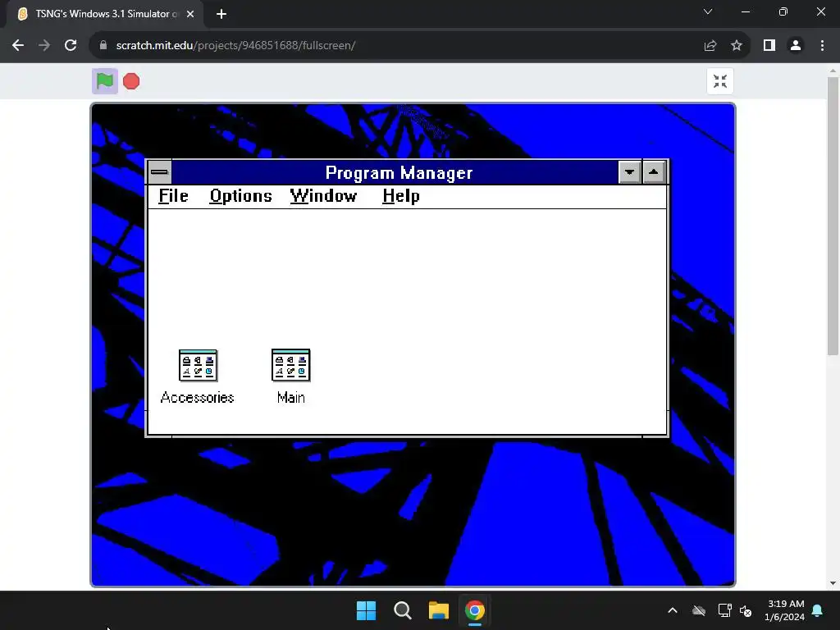Open Chrome's side panel
Viewport: 840px width, 630px height.
point(769,46)
